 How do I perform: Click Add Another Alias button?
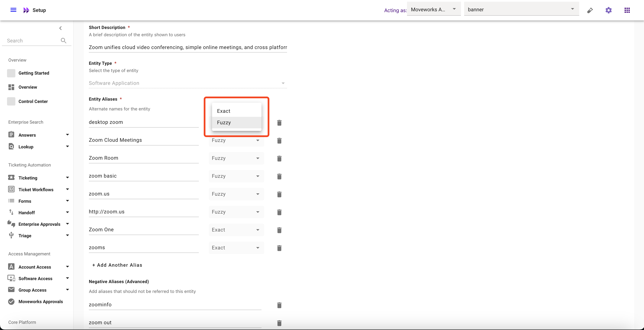click(x=117, y=265)
